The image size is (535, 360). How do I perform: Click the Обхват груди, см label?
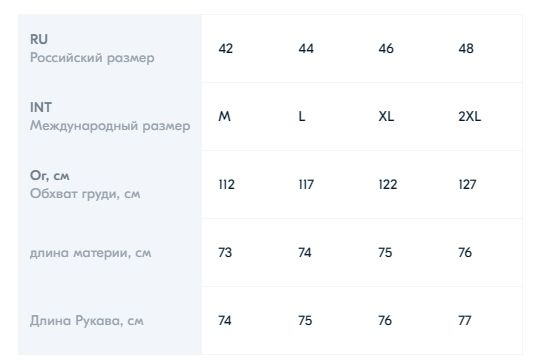click(85, 194)
